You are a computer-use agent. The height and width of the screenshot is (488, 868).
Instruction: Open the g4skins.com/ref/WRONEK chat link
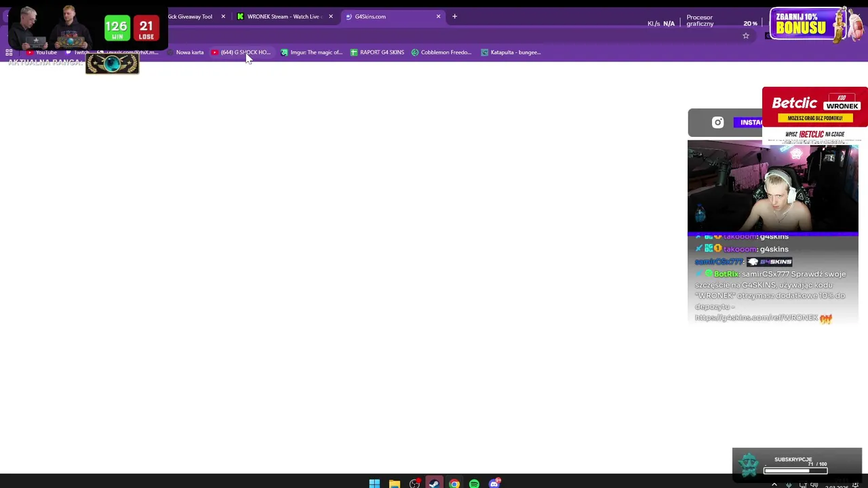coord(756,318)
